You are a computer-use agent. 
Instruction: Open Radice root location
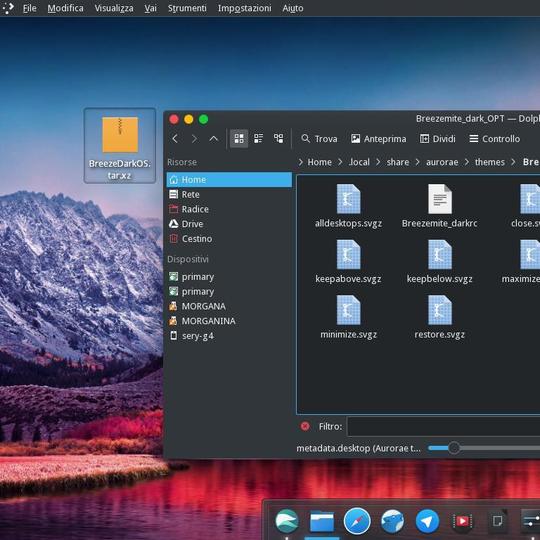tap(229, 209)
